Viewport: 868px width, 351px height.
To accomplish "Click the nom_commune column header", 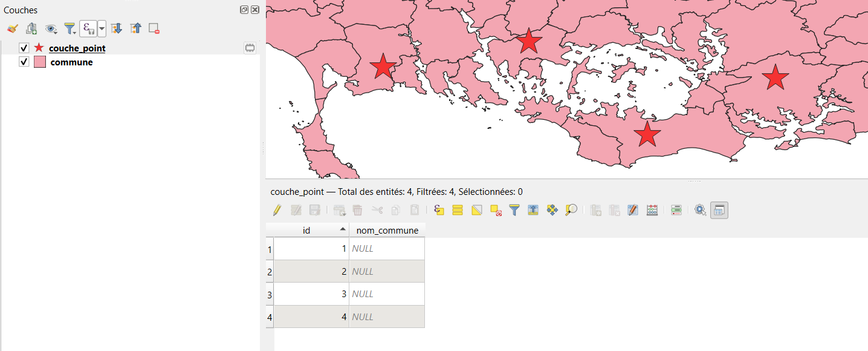I will pyautogui.click(x=387, y=230).
